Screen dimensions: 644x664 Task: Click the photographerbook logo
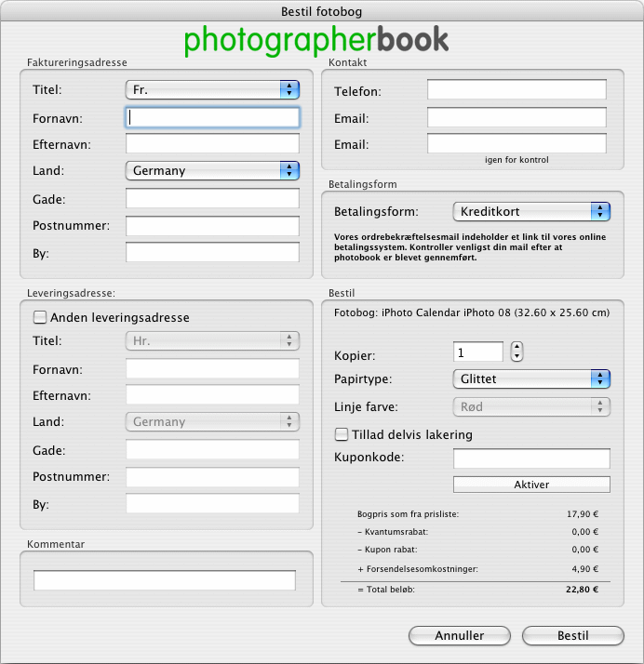pos(316,40)
